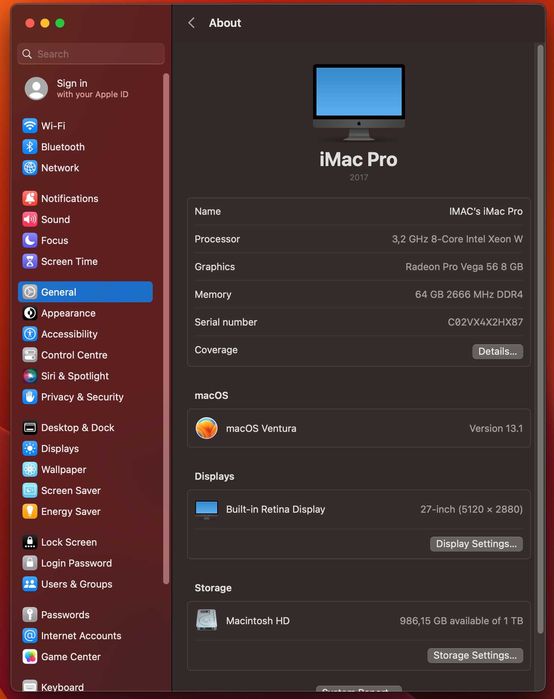Open Login Password lock icon
554x699 pixels.
click(30, 563)
